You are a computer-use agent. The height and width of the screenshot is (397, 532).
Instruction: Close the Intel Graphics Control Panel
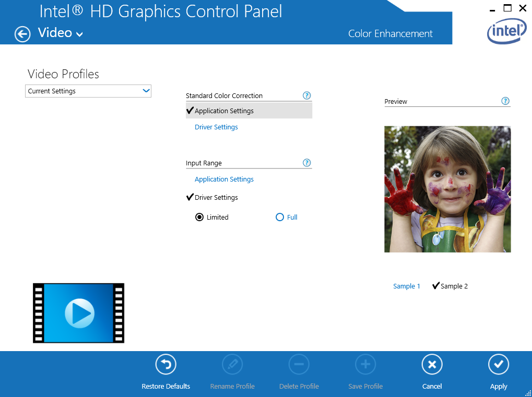(523, 8)
